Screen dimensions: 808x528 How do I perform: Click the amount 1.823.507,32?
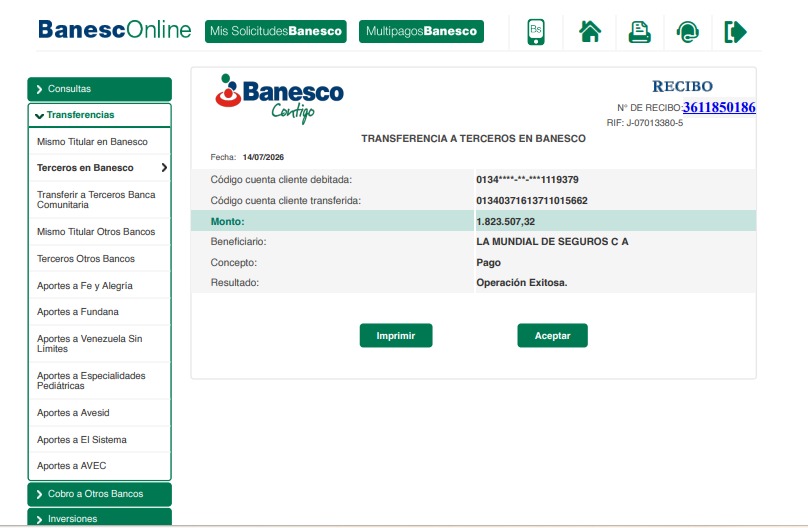pos(506,222)
